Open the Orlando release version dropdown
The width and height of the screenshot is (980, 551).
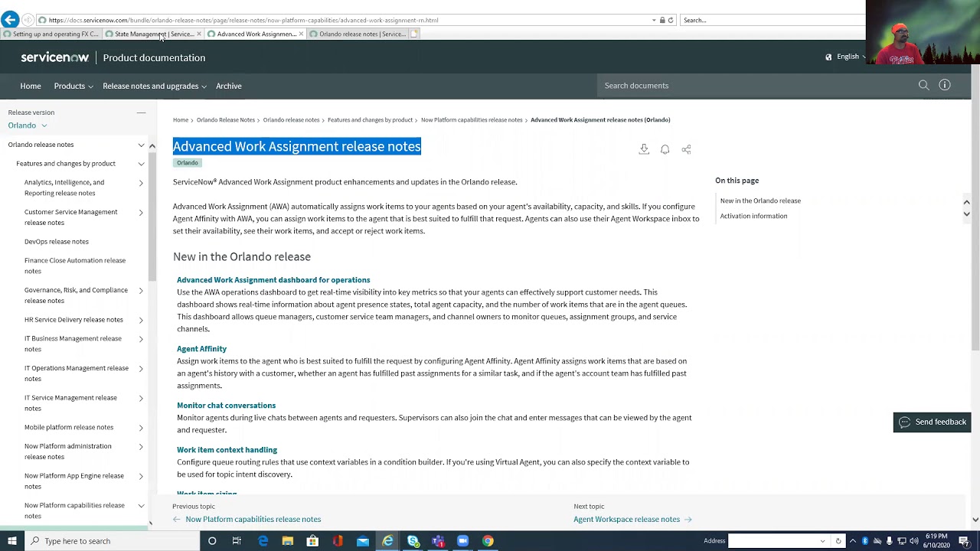tap(28, 126)
